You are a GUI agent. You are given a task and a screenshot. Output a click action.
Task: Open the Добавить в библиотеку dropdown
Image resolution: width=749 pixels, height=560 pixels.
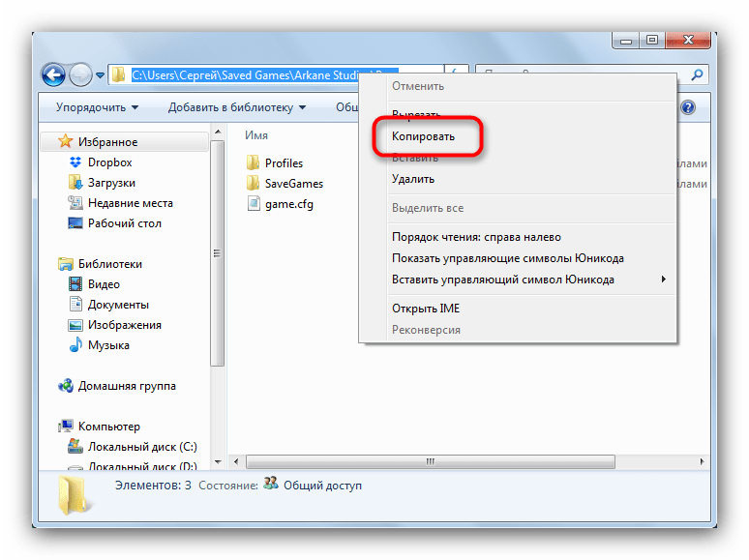237,107
